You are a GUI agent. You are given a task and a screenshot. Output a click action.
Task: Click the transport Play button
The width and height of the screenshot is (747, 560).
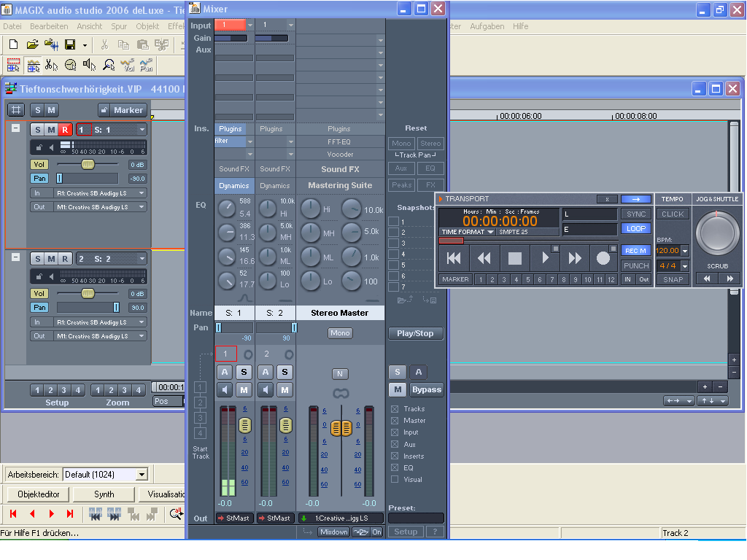pos(544,257)
